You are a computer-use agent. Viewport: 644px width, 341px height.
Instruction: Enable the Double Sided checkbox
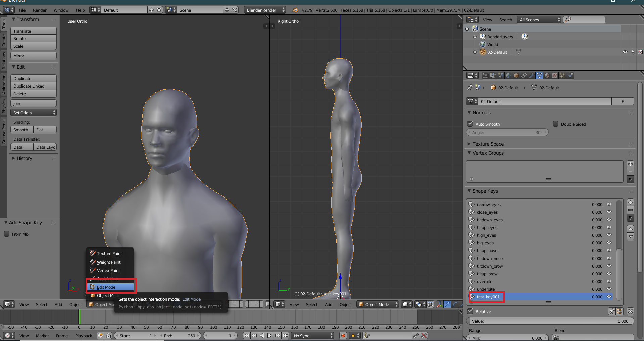(556, 124)
